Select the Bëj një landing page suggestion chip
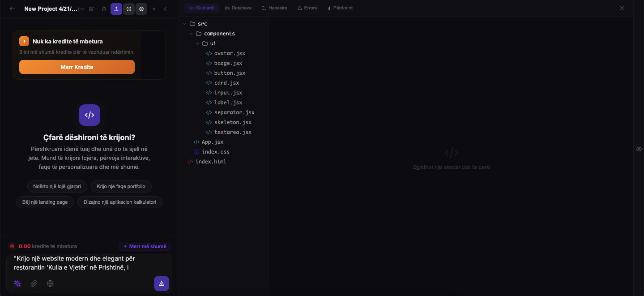 click(x=45, y=202)
